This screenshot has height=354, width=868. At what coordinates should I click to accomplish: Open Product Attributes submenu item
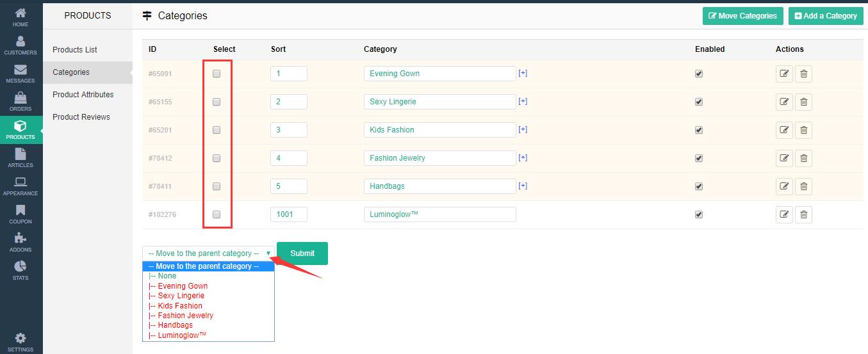click(x=83, y=95)
